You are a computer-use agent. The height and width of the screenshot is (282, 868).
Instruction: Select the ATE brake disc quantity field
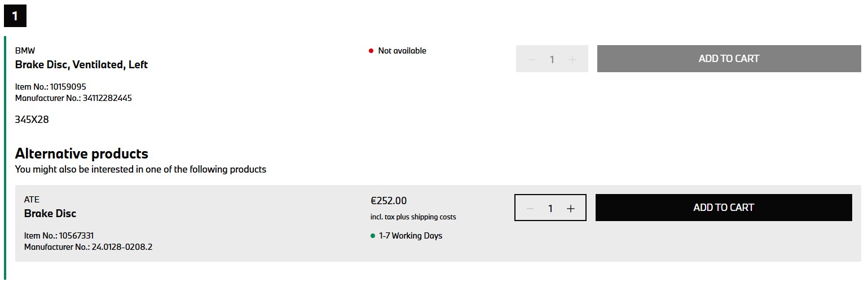550,209
